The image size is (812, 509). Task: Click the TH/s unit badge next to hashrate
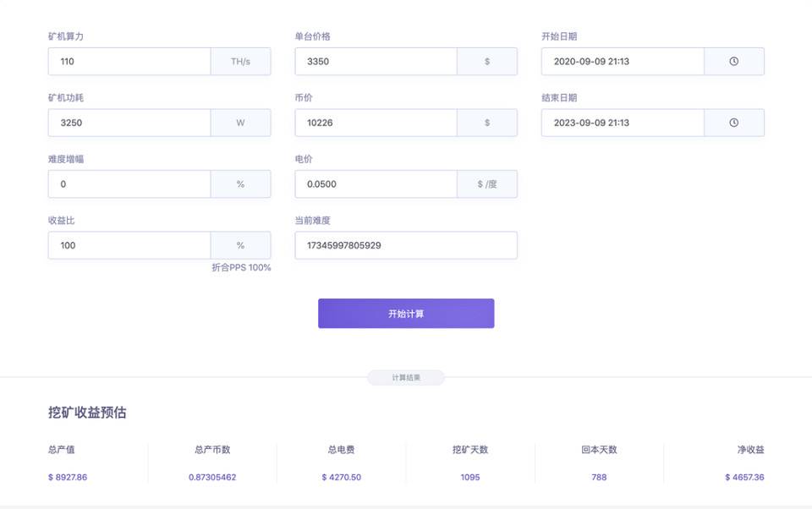tap(240, 61)
